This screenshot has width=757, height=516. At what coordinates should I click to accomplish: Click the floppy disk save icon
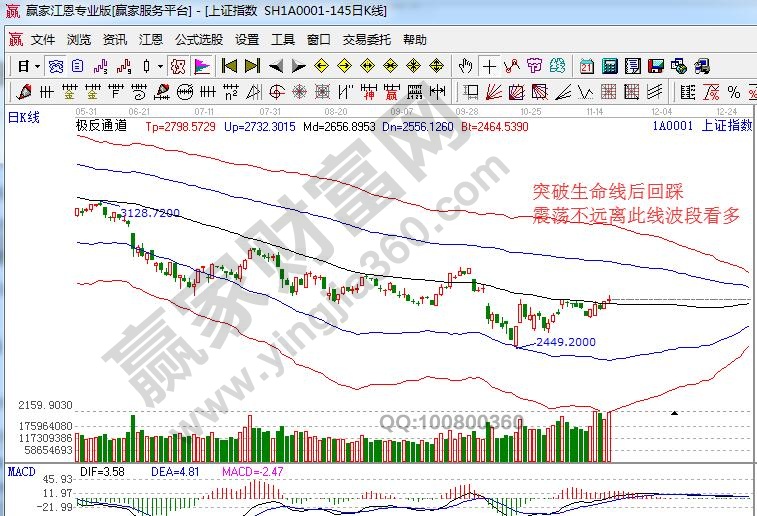(656, 67)
